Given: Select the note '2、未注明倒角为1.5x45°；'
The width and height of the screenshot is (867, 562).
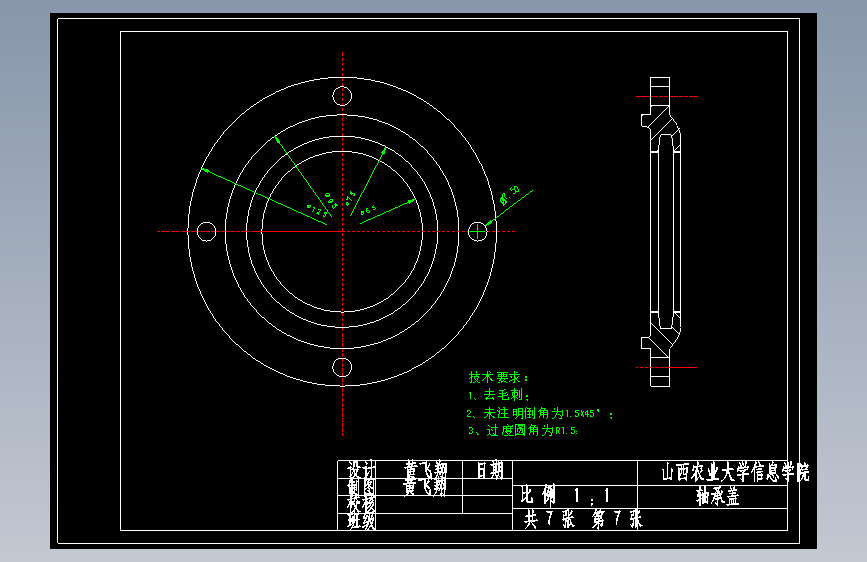Looking at the screenshot, I should (540, 413).
